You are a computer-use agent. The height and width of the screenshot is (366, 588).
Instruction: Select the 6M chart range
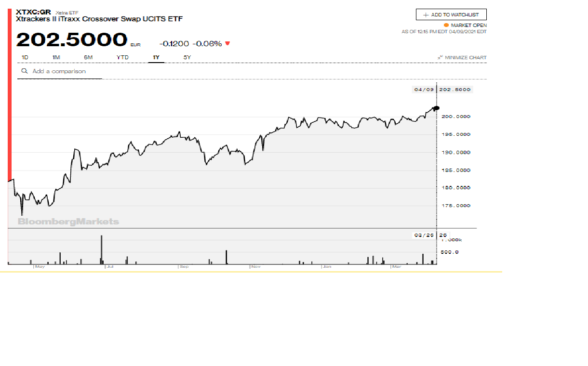click(x=88, y=57)
